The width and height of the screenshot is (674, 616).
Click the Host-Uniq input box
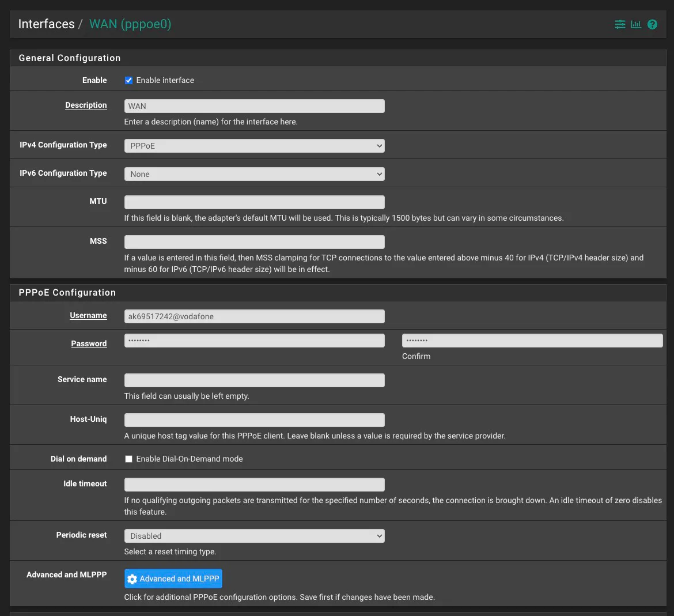pyautogui.click(x=254, y=419)
